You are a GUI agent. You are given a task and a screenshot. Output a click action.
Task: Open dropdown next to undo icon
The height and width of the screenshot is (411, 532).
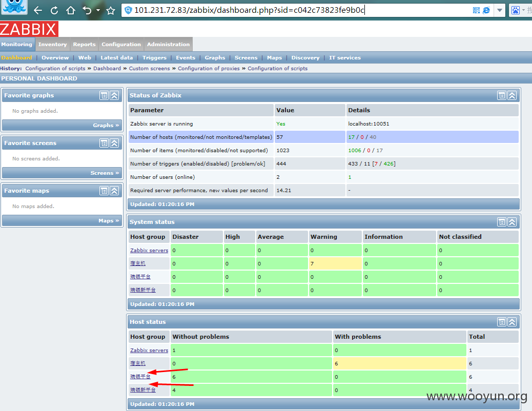[98, 11]
